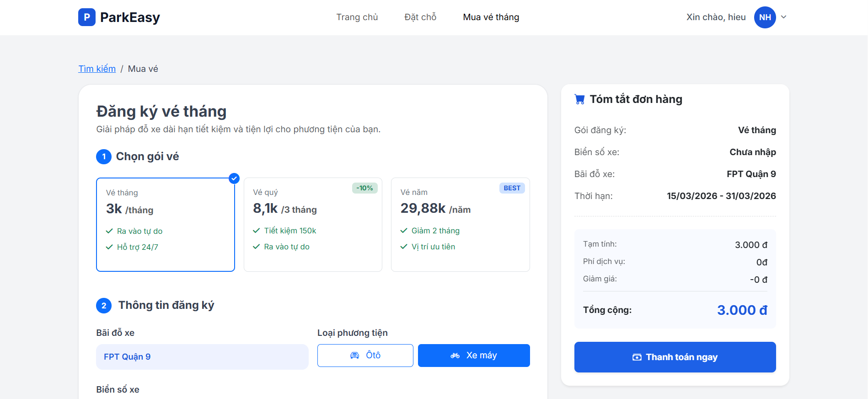This screenshot has height=399, width=868.
Task: Open the Trang chủ menu item
Action: pos(357,17)
